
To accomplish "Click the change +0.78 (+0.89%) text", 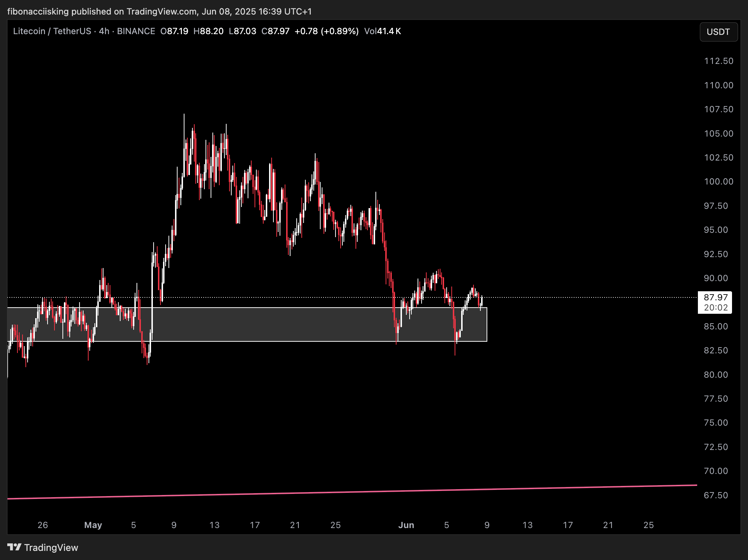I will (326, 31).
